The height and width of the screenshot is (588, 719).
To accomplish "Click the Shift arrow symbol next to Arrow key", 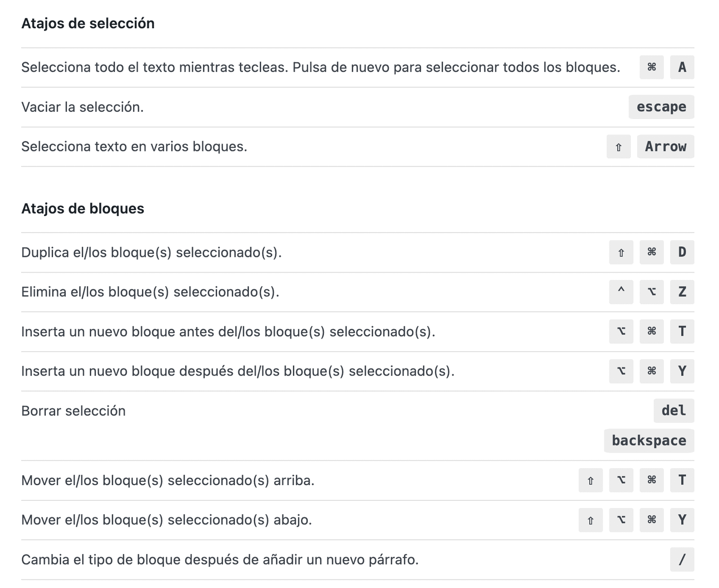I will tap(618, 147).
